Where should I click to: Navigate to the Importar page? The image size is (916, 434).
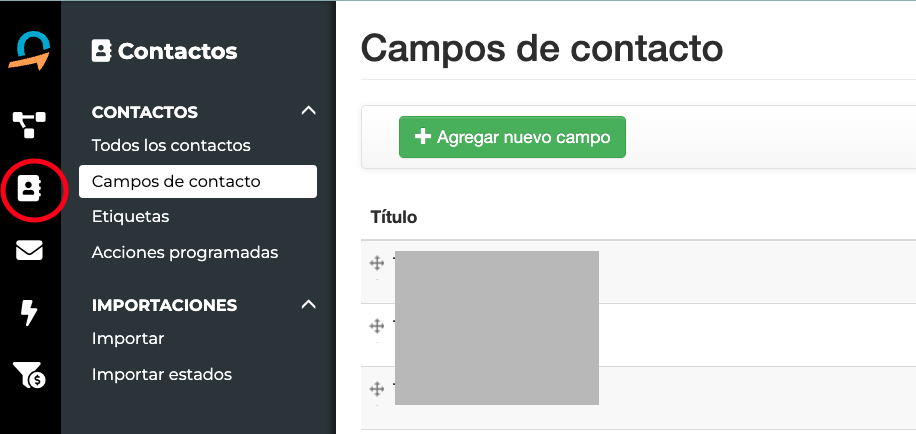coord(128,339)
